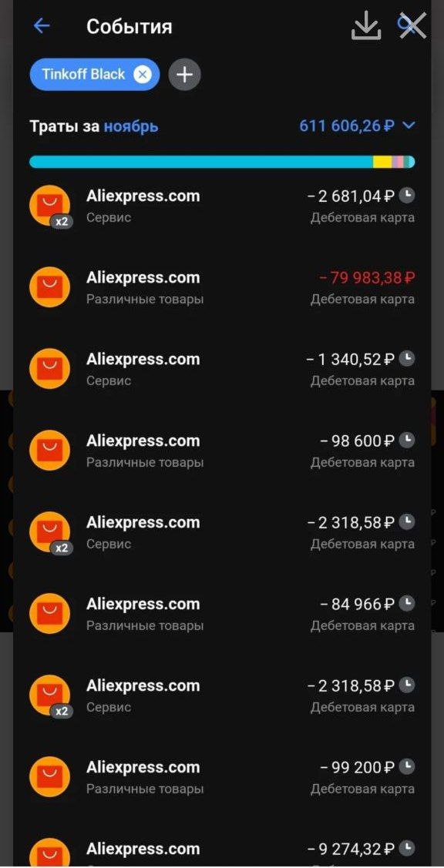Tap the Aliexpress icon of 1 340,52 ₽ payment
Screen dimensions: 444x868
click(49, 369)
